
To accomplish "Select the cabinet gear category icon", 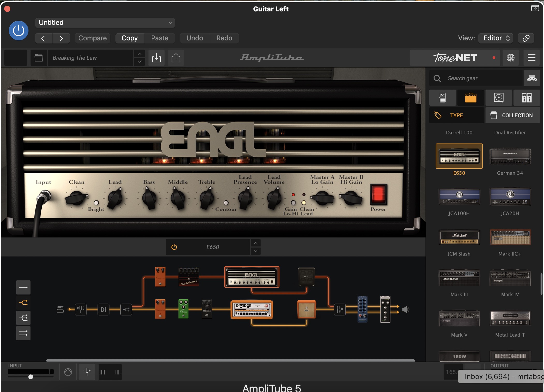I will [498, 98].
